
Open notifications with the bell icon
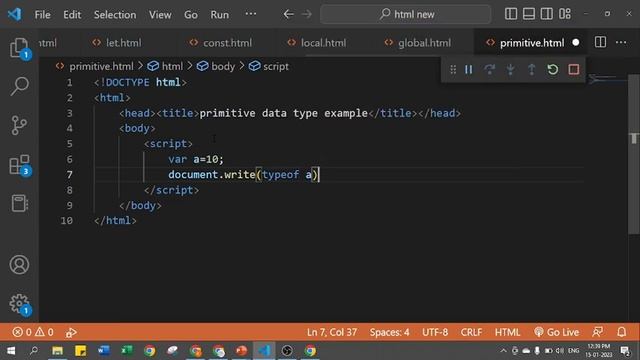point(621,332)
